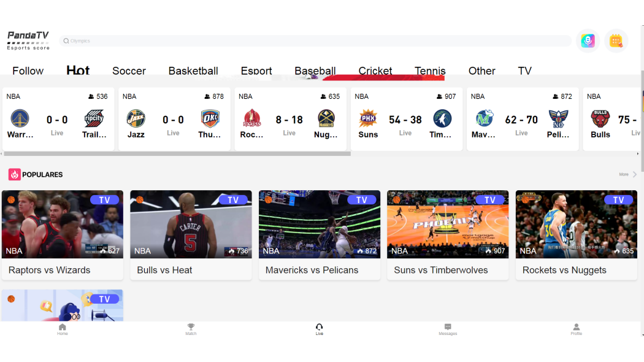Open the calendar schedule icon button
Screen dimensions: 644x362
[x=616, y=40]
